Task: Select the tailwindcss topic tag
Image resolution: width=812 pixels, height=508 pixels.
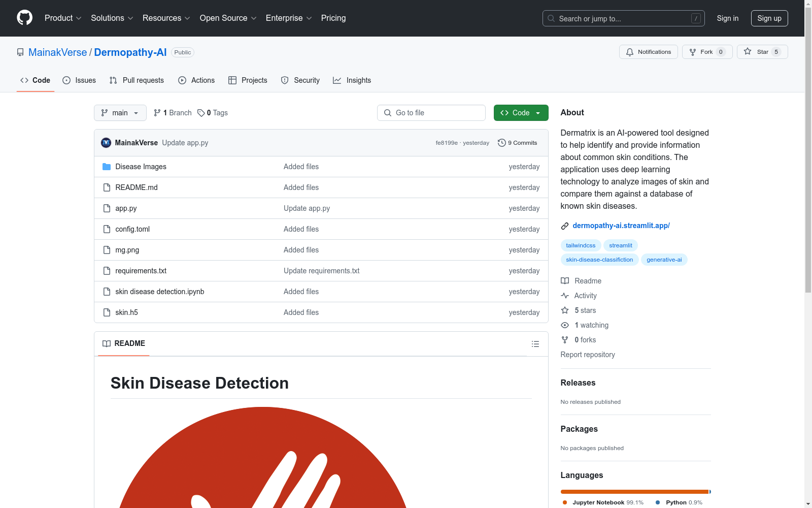Action: coord(581,245)
